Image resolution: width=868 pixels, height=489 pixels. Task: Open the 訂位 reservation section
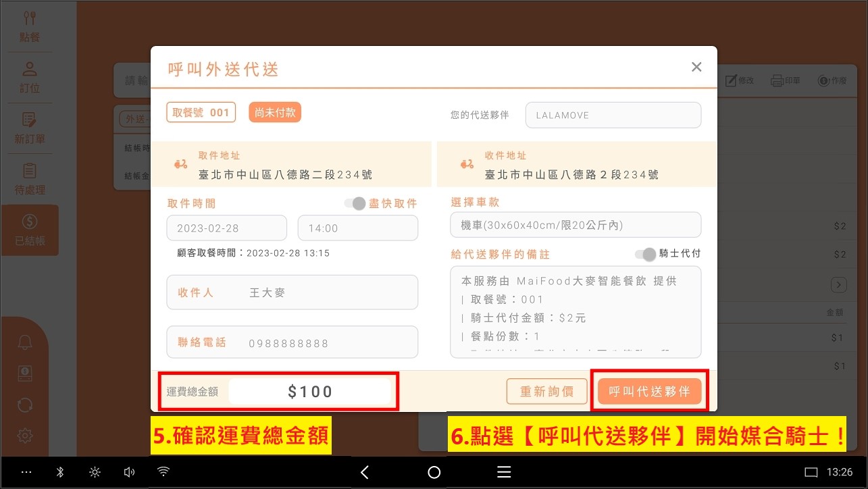click(x=30, y=77)
